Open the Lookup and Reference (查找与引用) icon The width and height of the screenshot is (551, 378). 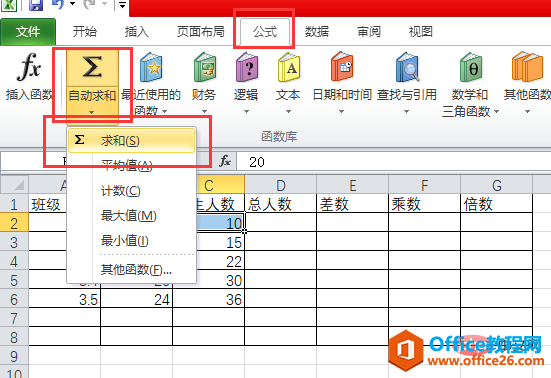click(x=407, y=67)
